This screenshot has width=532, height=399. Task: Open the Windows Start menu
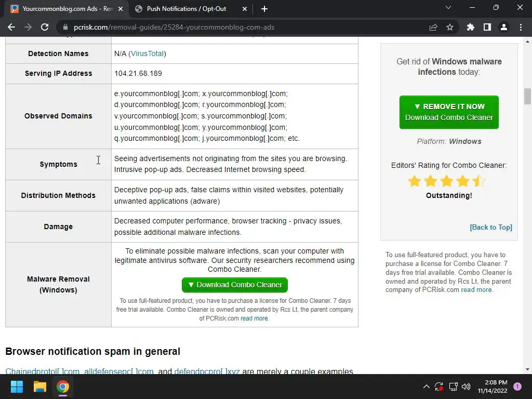(17, 387)
